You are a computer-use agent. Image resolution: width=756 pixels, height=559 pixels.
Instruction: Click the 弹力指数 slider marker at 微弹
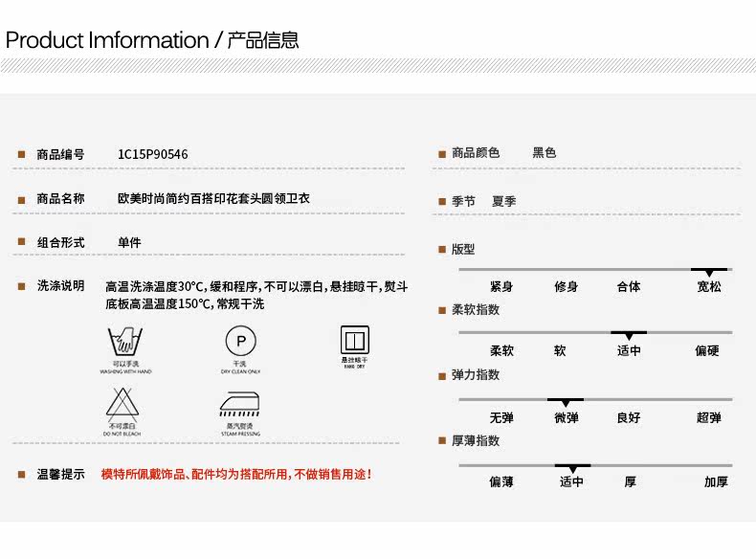566,402
